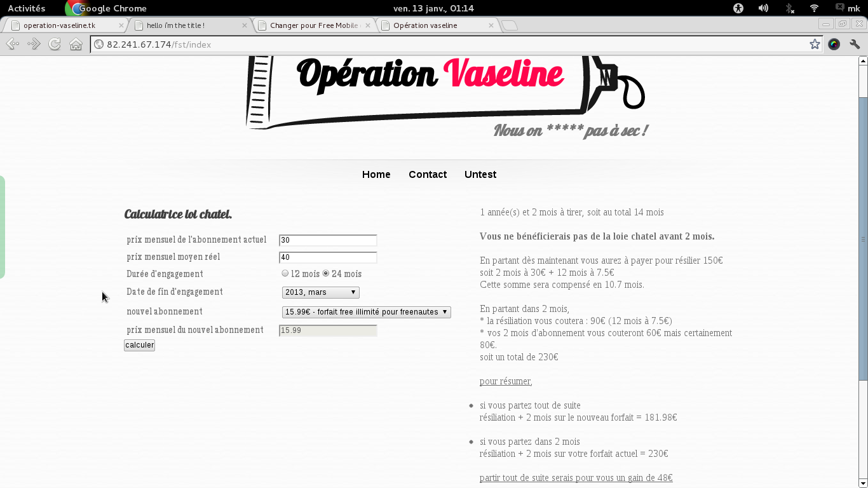868x488 pixels.
Task: Click the page's vertical scrollbar
Action: click(x=863, y=238)
